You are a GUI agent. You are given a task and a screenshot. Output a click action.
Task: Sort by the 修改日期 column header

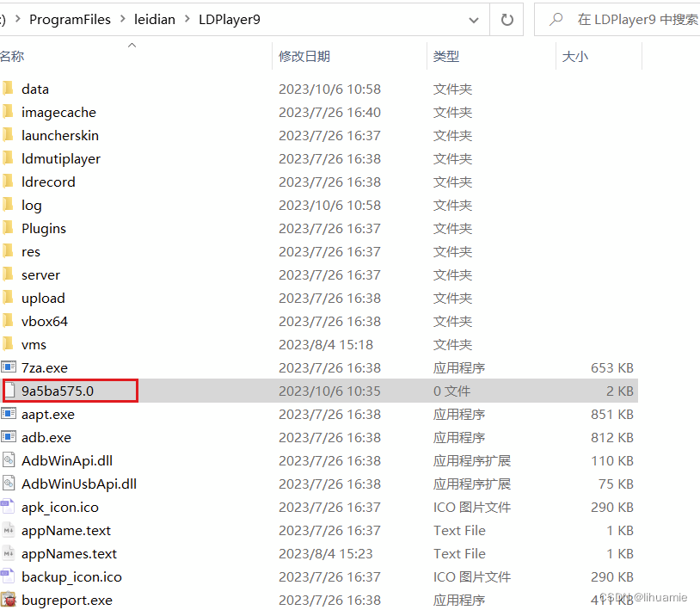click(x=304, y=56)
